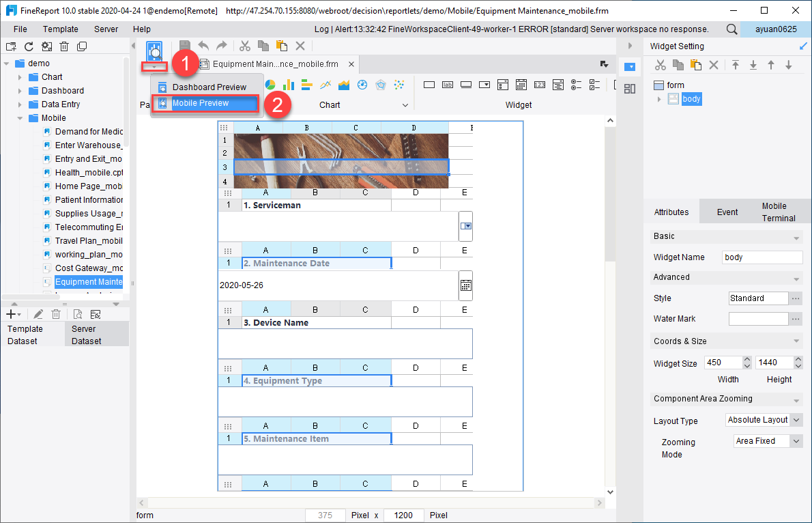Insert a Number editor widget icon
812x523 pixels.
[539, 84]
